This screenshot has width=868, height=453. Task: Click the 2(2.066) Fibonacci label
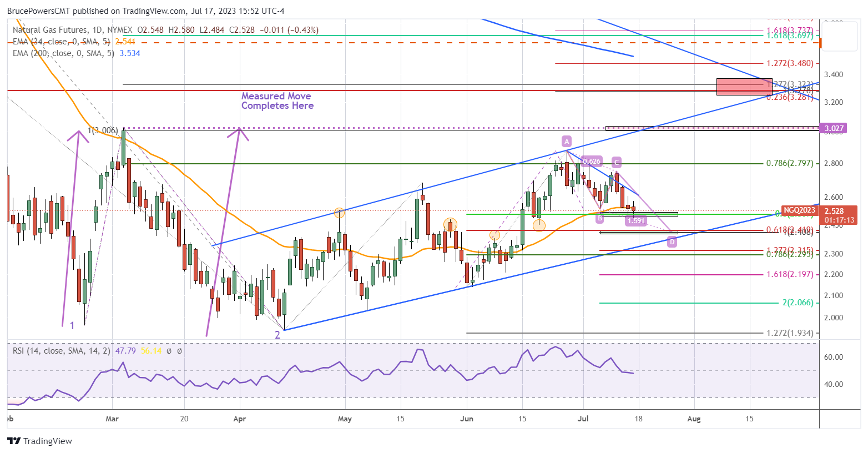(x=798, y=303)
